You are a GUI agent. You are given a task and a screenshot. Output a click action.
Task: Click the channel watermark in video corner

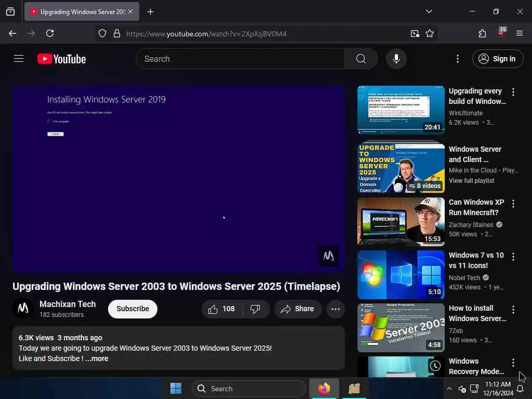(x=328, y=256)
